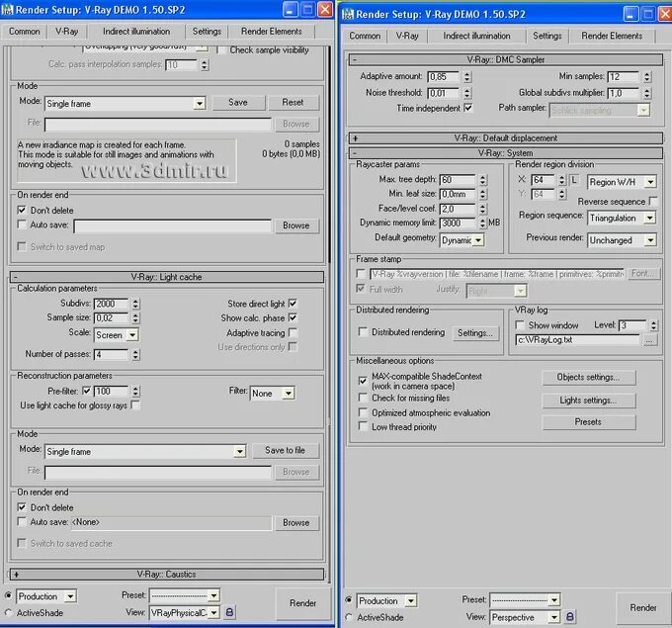Toggle MAX-compatible ShadeContext checkbox
Image resolution: width=672 pixels, height=628 pixels.
(363, 381)
